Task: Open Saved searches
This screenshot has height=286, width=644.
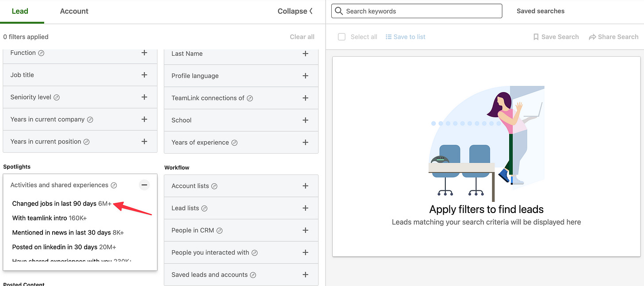Action: 540,11
